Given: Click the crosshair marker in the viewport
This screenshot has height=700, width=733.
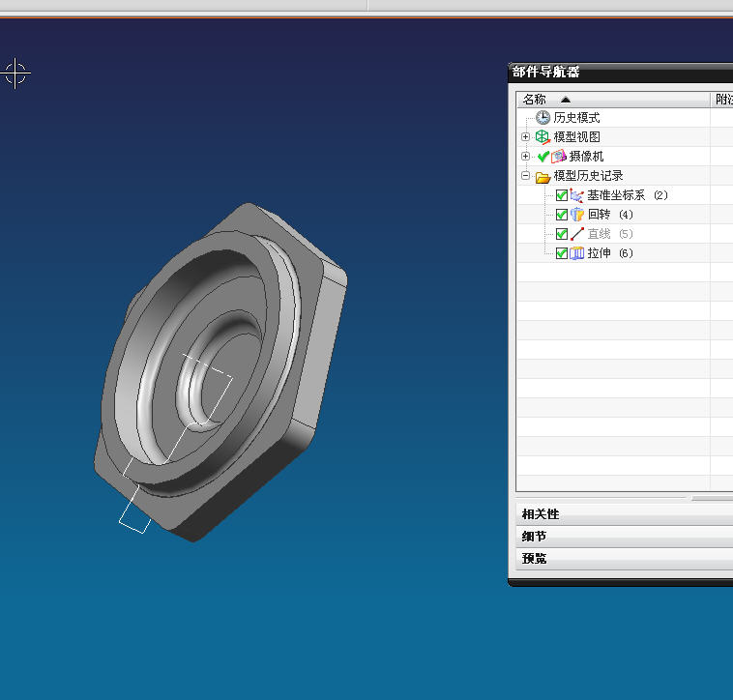Looking at the screenshot, I should point(15,73).
